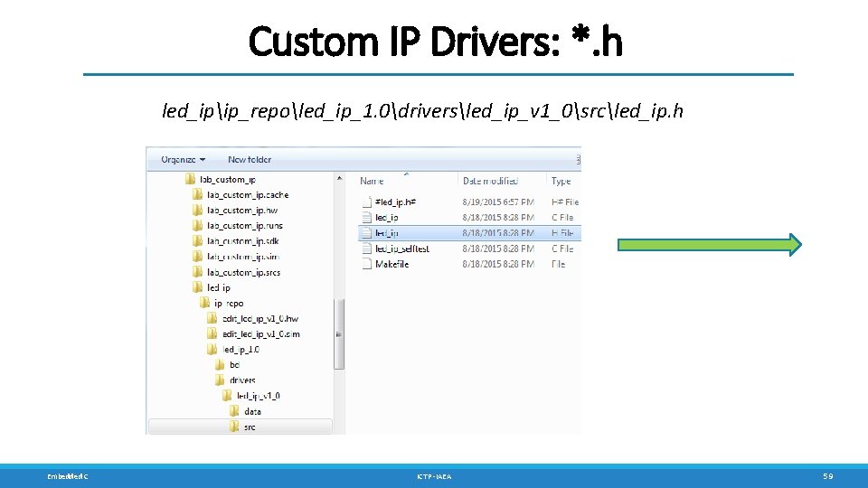Click the led_ip_1.0 folder icon

[x=212, y=349]
